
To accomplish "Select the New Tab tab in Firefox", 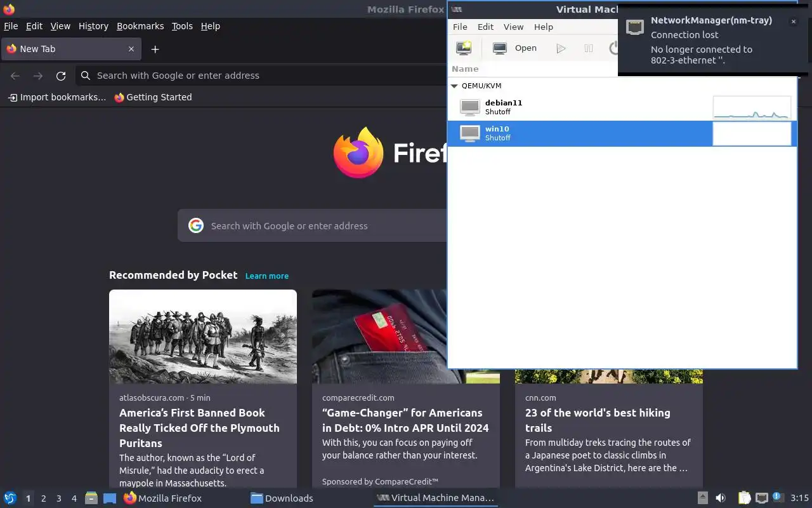I will tap(70, 49).
